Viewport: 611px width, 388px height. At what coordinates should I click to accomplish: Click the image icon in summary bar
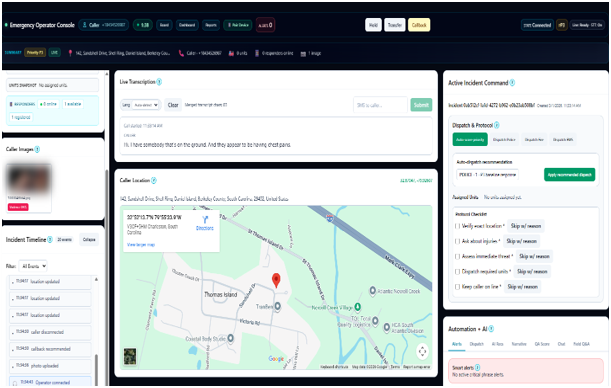tap(303, 53)
